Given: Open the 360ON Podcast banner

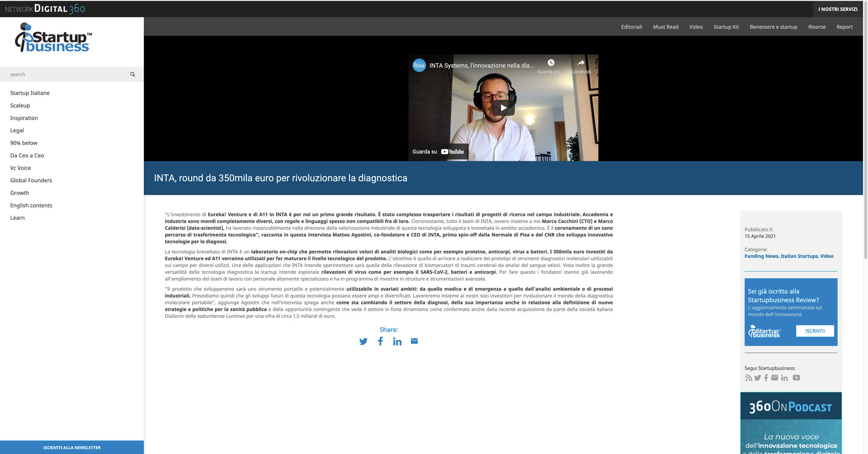Looking at the screenshot, I should pos(791,423).
